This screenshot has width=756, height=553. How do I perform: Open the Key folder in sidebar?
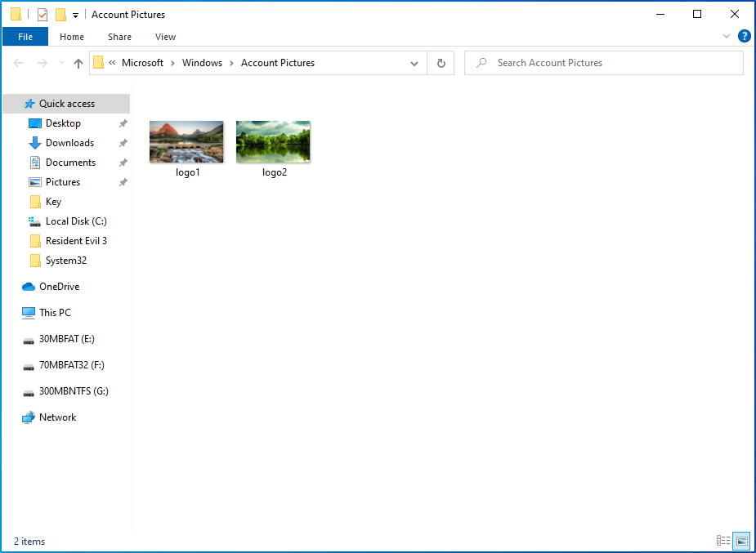point(53,202)
